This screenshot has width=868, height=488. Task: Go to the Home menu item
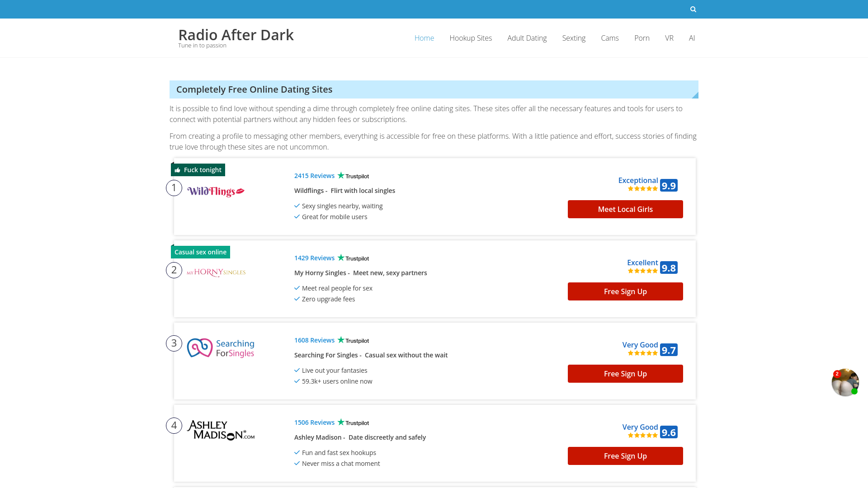(424, 38)
